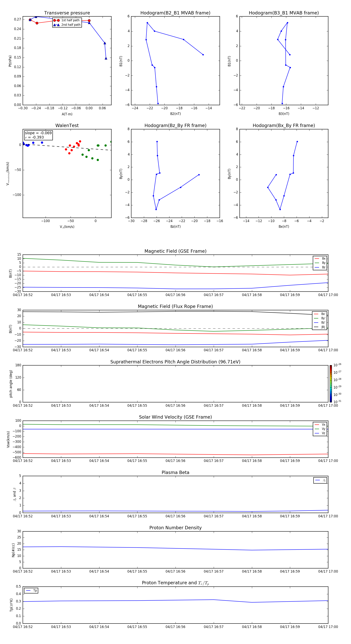Click the βp legend entry in Plasma Beta plot
The width and height of the screenshot is (351, 644).
(320, 480)
